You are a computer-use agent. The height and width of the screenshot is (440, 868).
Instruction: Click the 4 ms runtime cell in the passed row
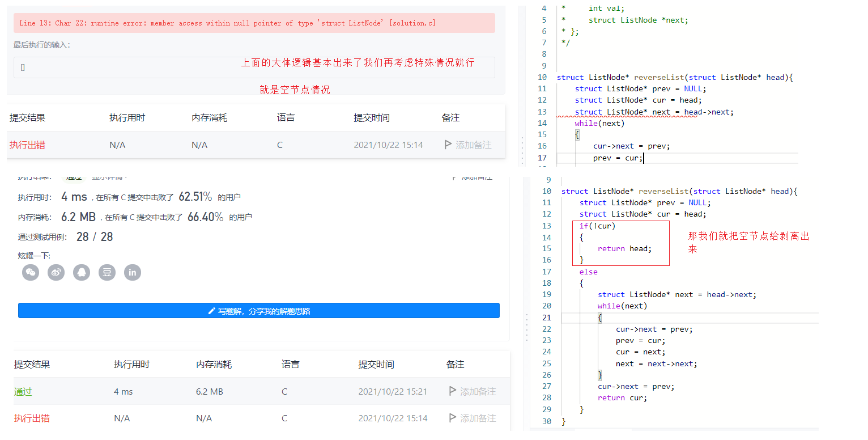(x=123, y=391)
